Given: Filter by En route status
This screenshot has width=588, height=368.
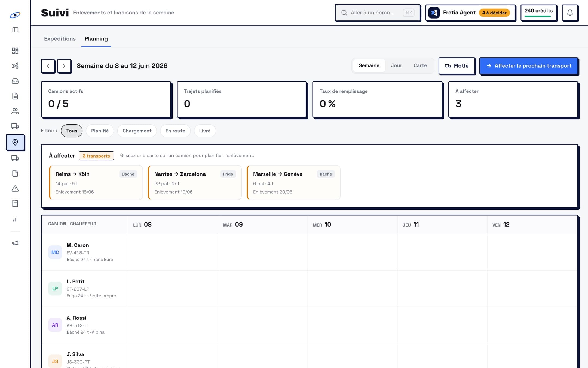Looking at the screenshot, I should [x=175, y=131].
